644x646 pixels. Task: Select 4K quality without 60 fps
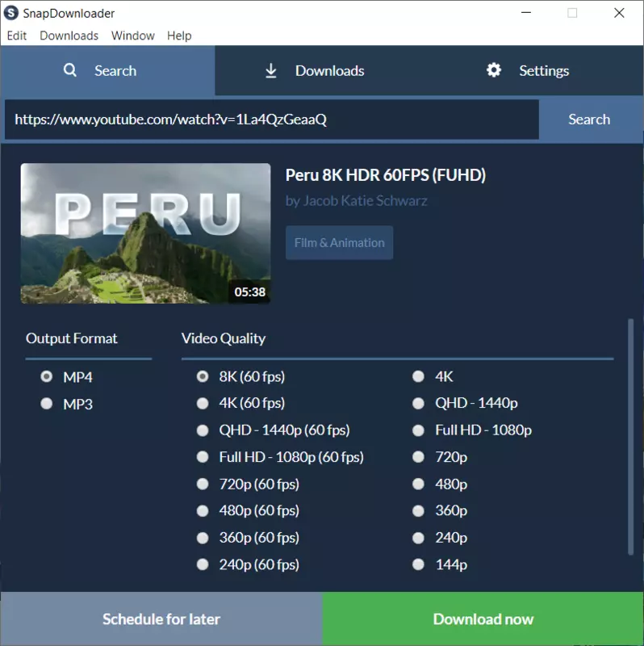(x=418, y=376)
